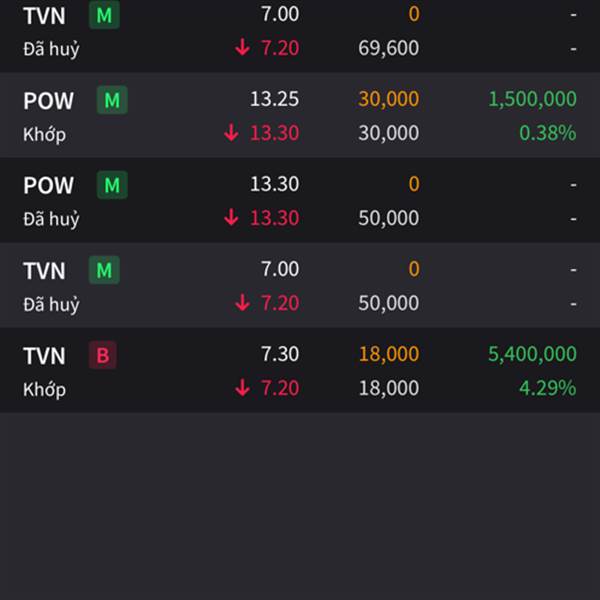Tap the 5,400,000 profit value for TVN
The width and height of the screenshot is (600, 600).
click(532, 354)
